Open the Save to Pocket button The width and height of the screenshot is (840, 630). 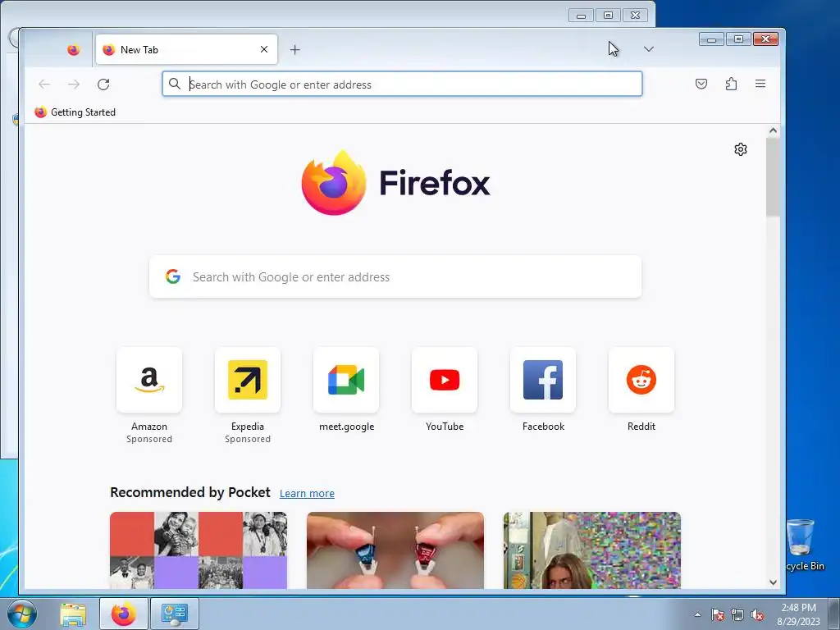click(x=701, y=84)
